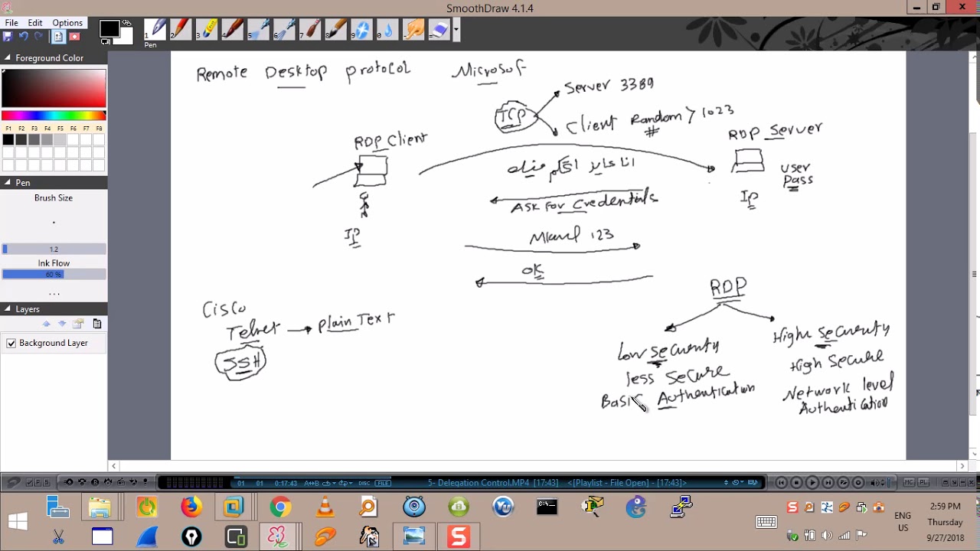This screenshot has height=551, width=980.
Task: Open the File menu
Action: point(11,23)
